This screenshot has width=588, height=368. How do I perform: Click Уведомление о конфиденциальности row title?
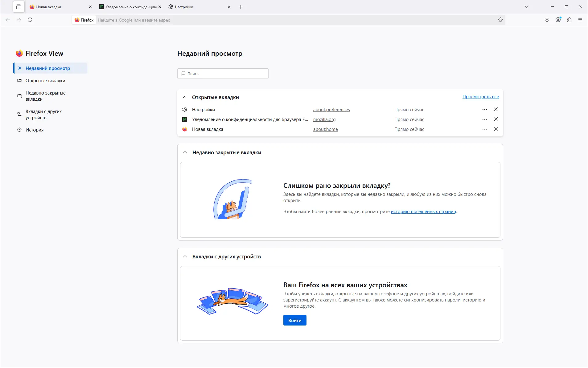tap(250, 119)
